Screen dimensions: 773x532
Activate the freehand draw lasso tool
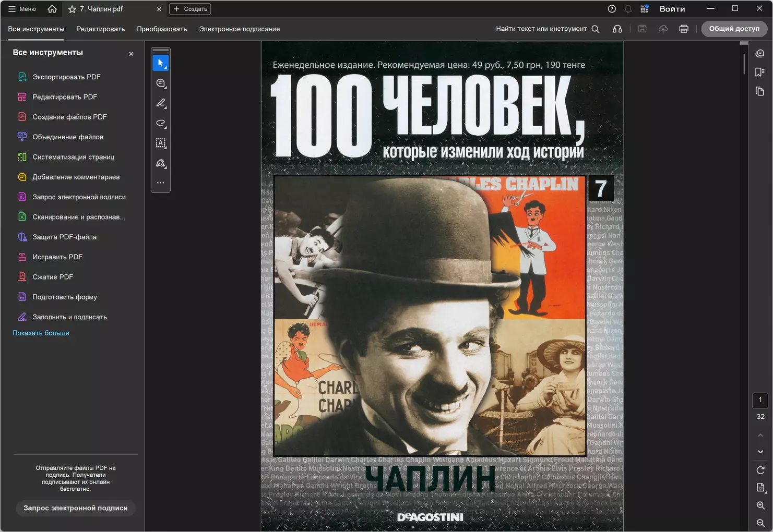(161, 124)
